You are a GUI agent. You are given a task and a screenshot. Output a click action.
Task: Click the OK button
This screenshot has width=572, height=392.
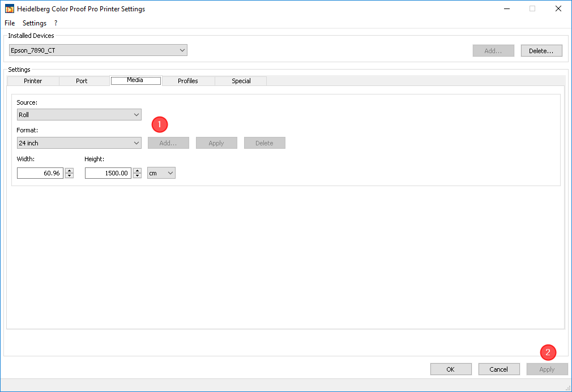451,369
